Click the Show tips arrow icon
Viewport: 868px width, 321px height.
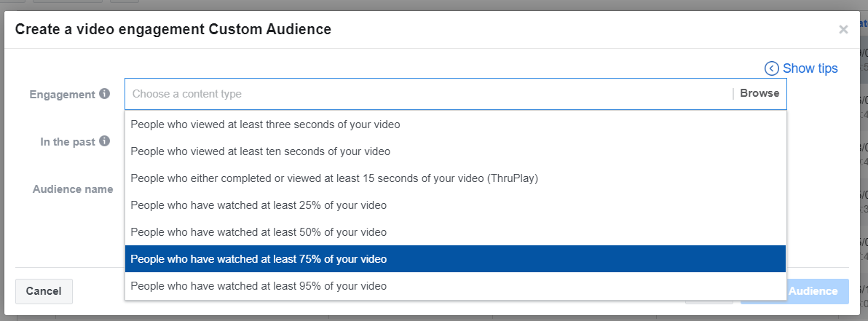(772, 68)
